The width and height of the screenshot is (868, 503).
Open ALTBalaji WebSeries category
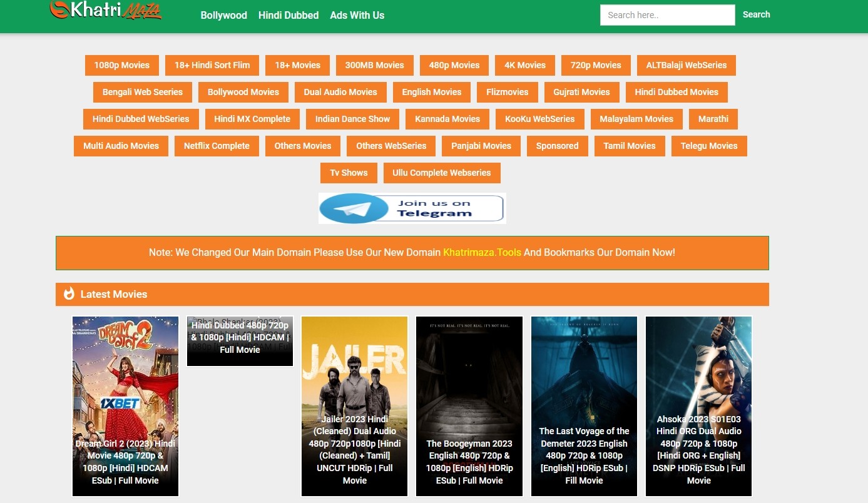[x=687, y=65]
